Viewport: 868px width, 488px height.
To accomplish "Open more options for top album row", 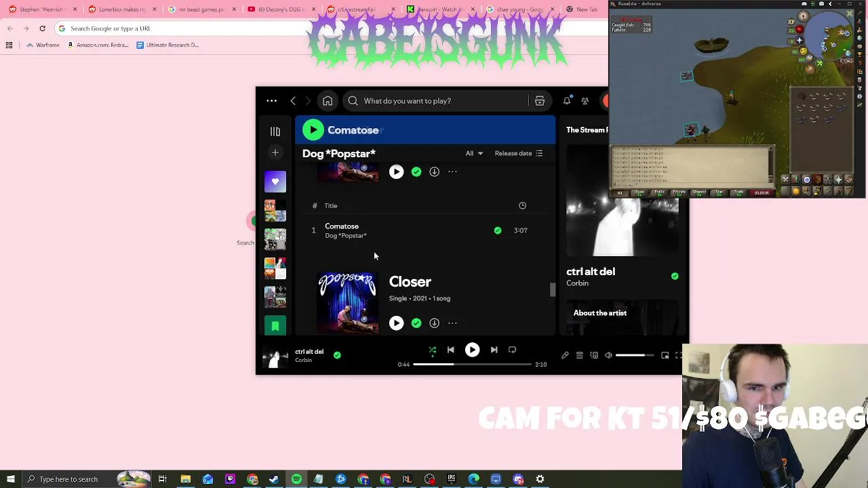I will [452, 171].
